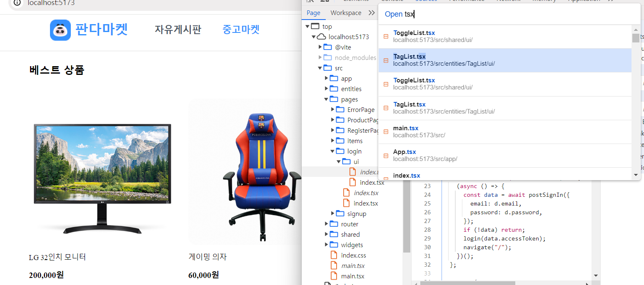The image size is (644, 285).
Task: Click the quick-open list scroll up arrow
Action: tap(636, 30)
